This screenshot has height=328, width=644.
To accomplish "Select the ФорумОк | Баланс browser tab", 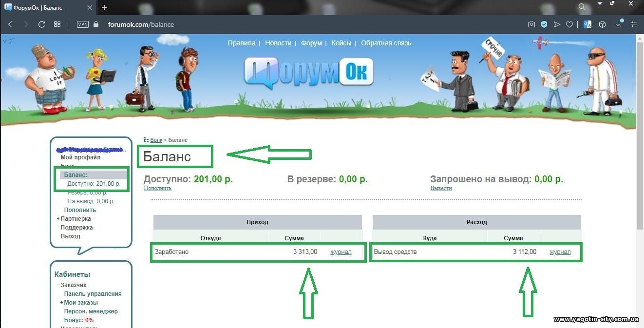I will coord(49,8).
